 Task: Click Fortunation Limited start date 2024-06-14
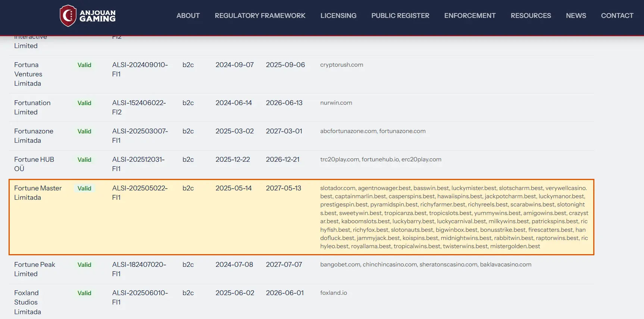pyautogui.click(x=234, y=103)
